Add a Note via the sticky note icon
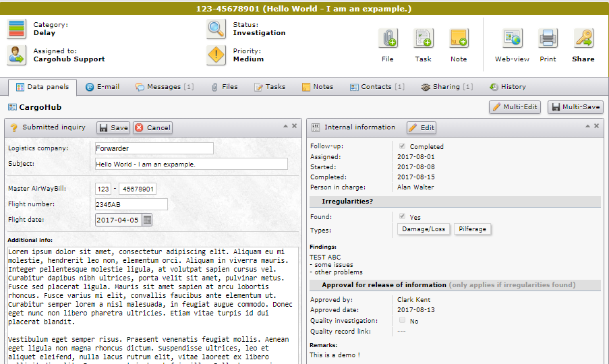The image size is (609, 364). [459, 38]
